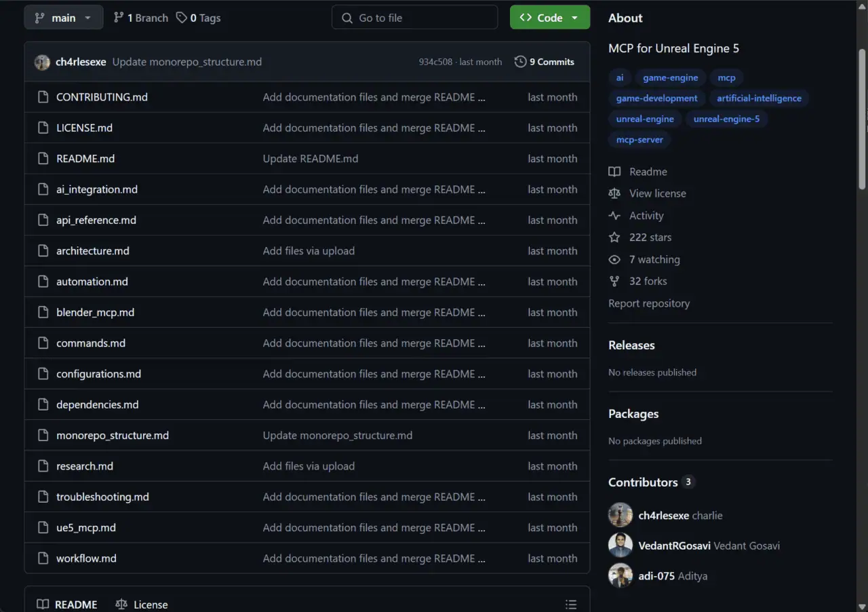Click file icon next to commands.md
This screenshot has height=612, width=868.
click(43, 343)
